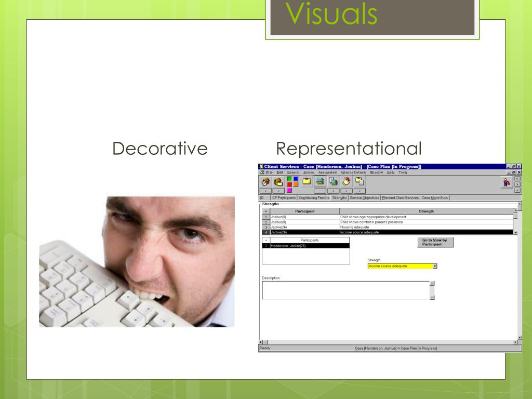Open the Tools menu
The width and height of the screenshot is (532, 399).
[403, 172]
